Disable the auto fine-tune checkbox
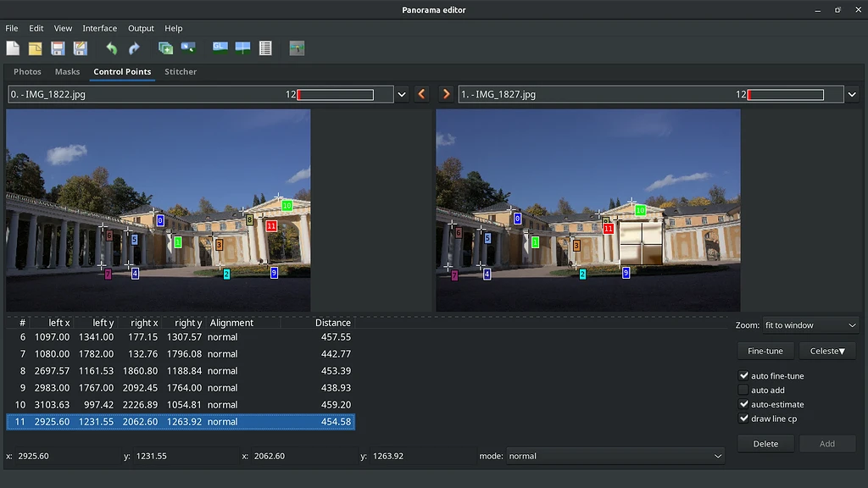The width and height of the screenshot is (868, 488). click(x=743, y=376)
